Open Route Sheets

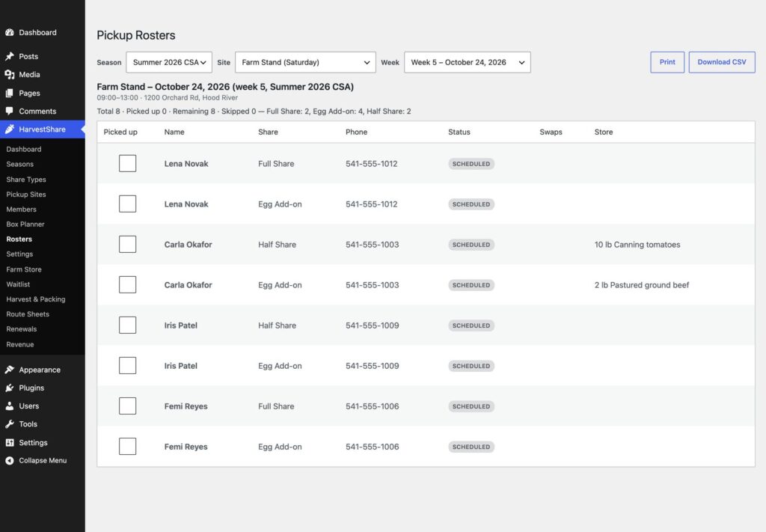point(28,314)
